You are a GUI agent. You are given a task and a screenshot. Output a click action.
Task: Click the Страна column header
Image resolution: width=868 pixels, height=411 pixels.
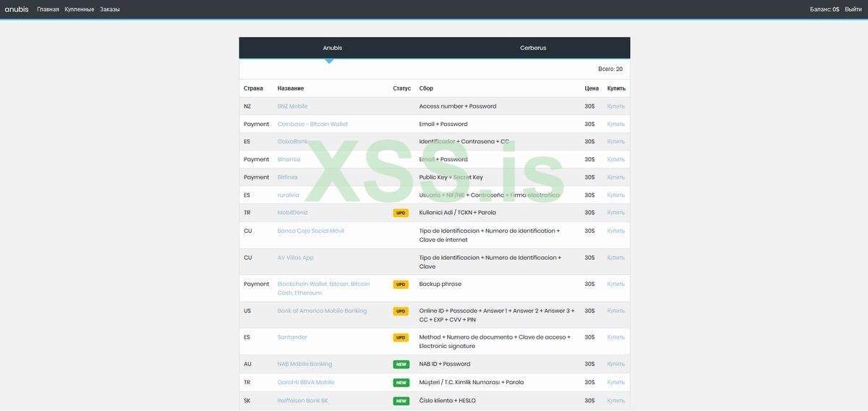click(253, 88)
